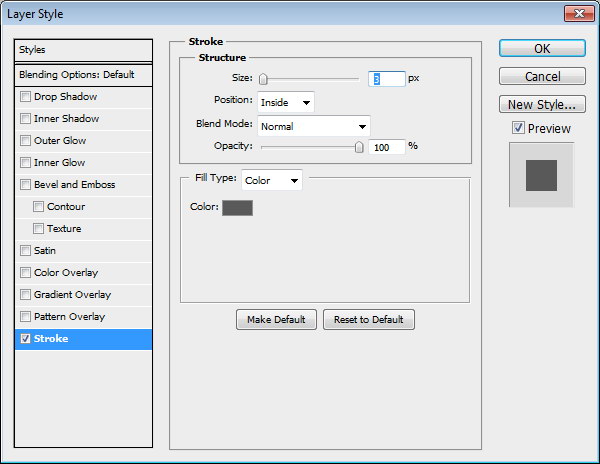Click the New Style... button
The width and height of the screenshot is (600, 464).
(x=541, y=104)
